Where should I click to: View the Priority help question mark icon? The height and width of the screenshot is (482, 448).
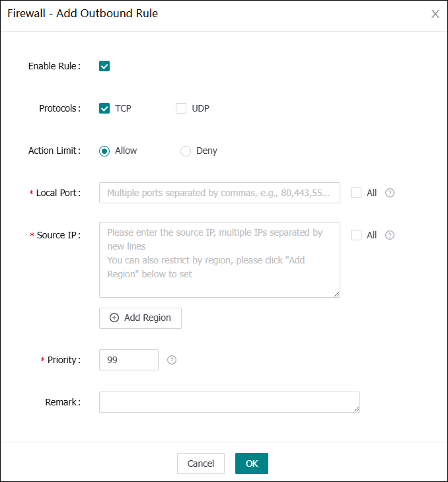coord(172,360)
